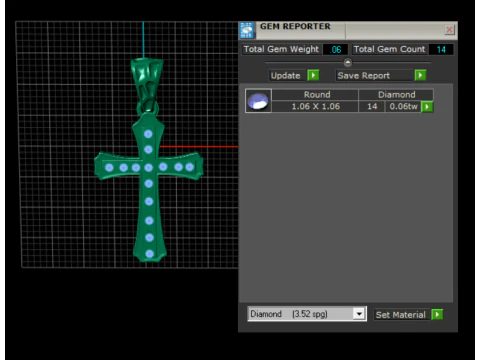This screenshot has width=480, height=360.
Task: Click the bottommost gem on the cross
Action: coord(150,254)
